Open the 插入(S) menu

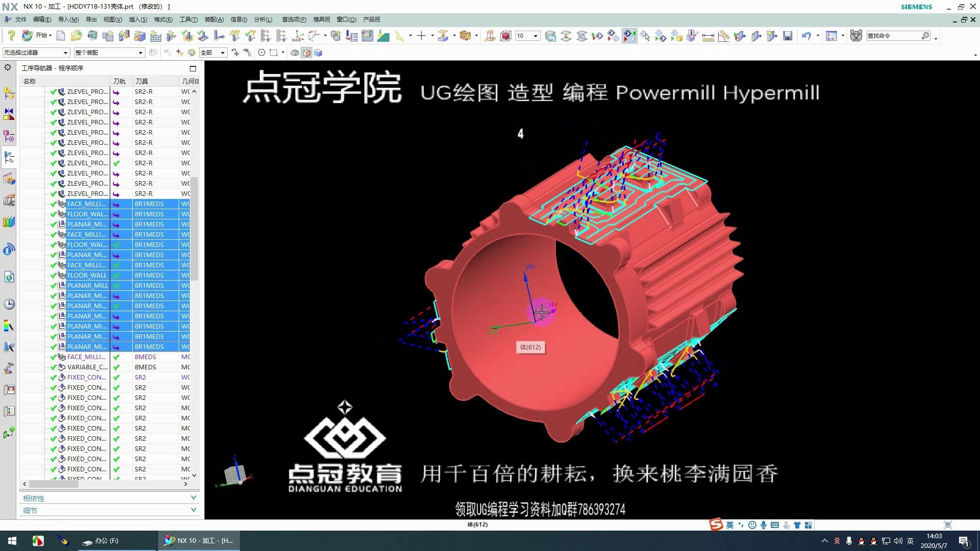point(138,19)
